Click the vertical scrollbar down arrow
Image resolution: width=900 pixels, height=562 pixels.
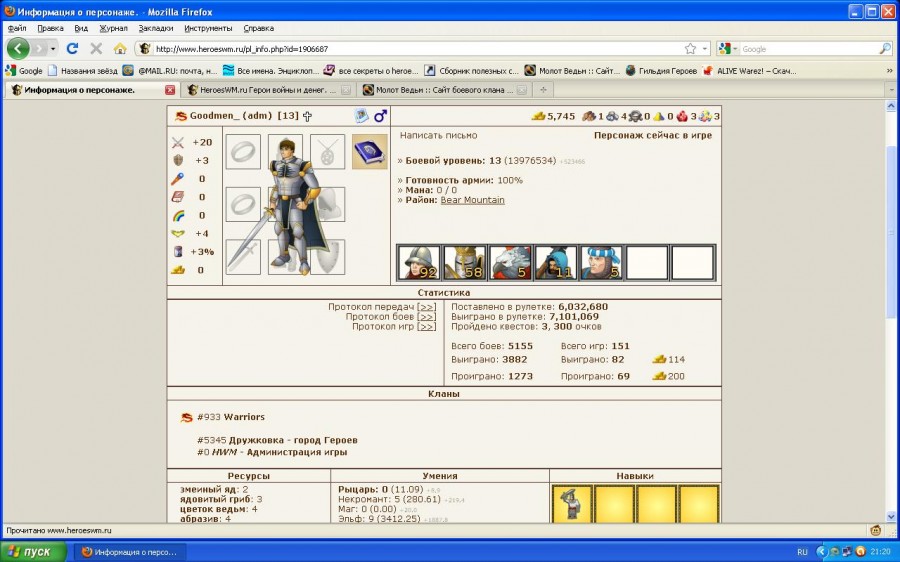point(891,517)
